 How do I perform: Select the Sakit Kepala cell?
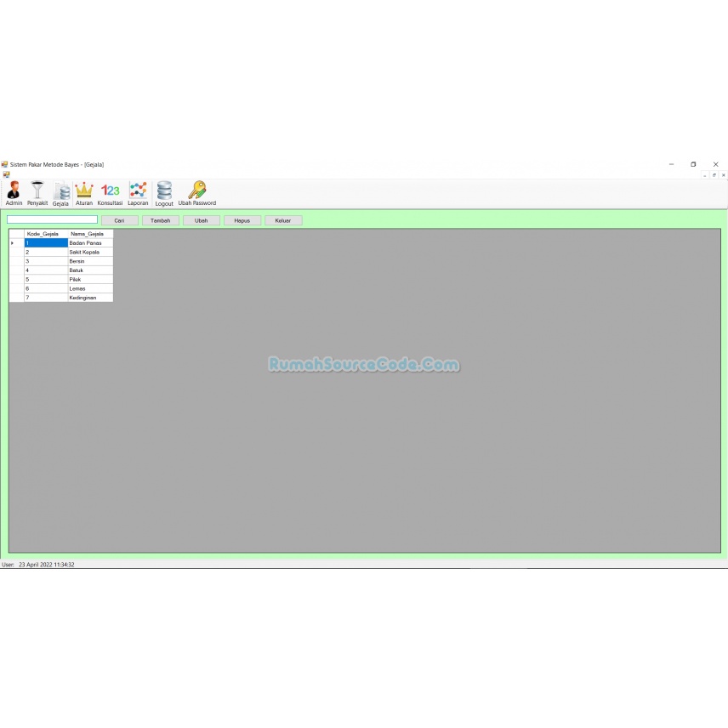[90, 252]
